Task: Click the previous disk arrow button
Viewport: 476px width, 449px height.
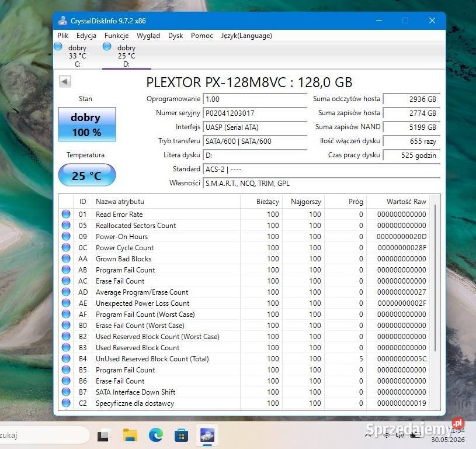Action: 65,81
